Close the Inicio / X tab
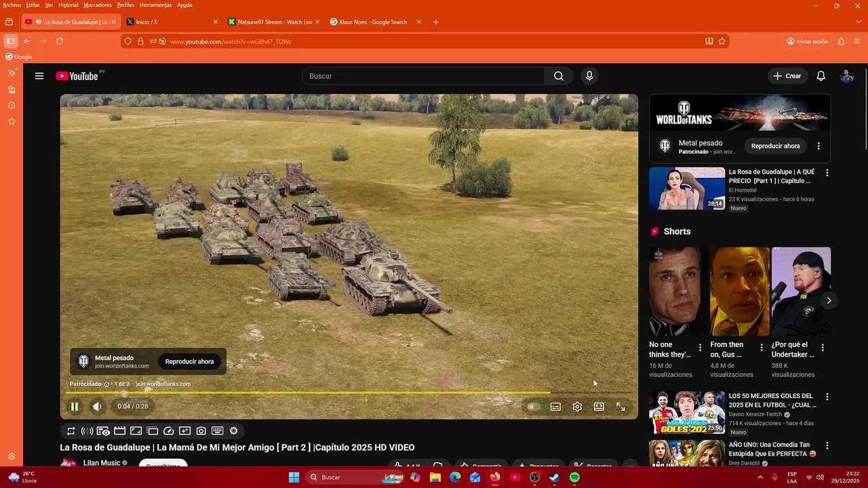The width and height of the screenshot is (868, 488). (x=216, y=22)
